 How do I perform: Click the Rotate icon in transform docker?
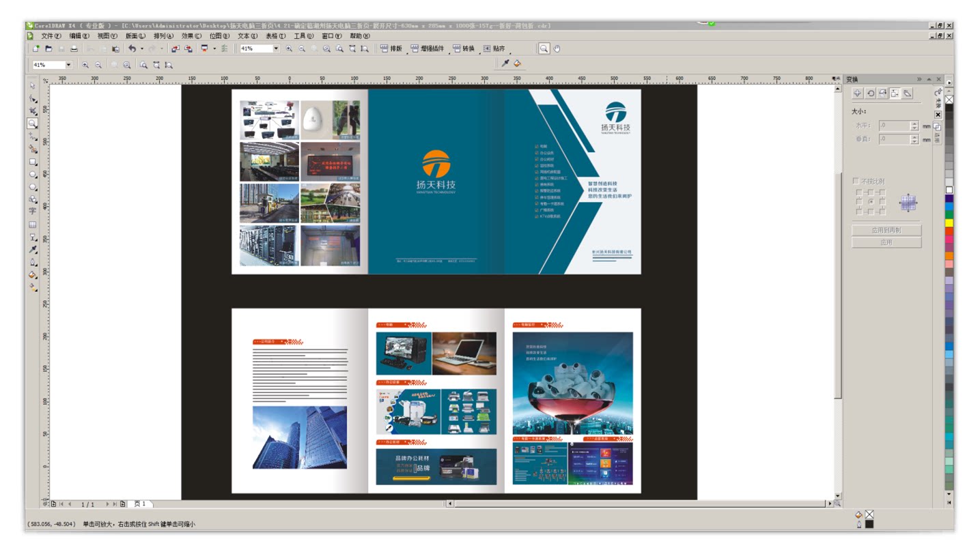coord(871,93)
